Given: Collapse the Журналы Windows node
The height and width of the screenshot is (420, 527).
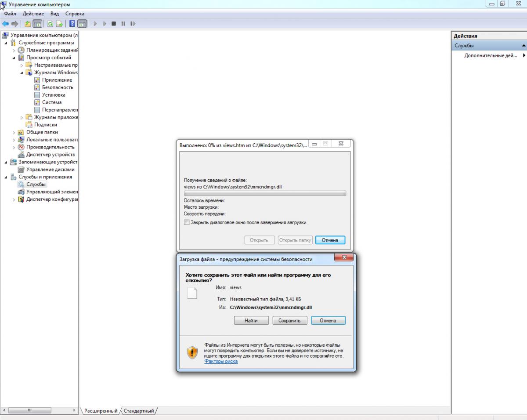Looking at the screenshot, I should coord(22,73).
